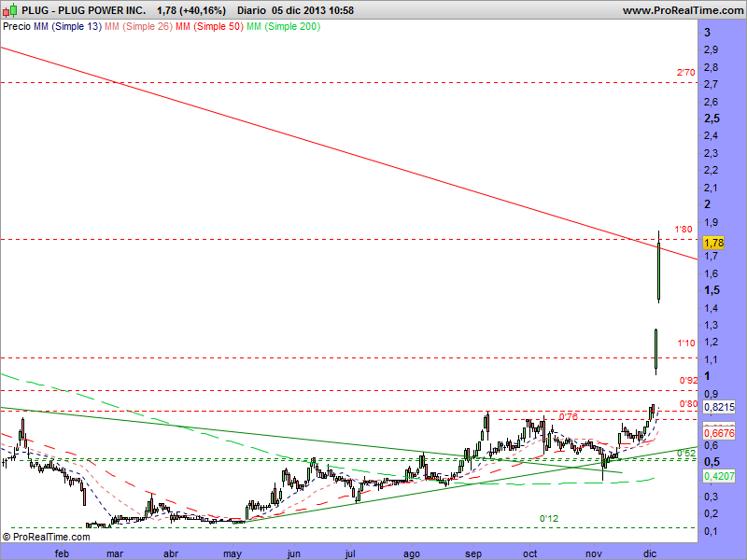Screen dimensions: 747x560
Task: Click the sep month label on time axis
Action: pyautogui.click(x=473, y=554)
